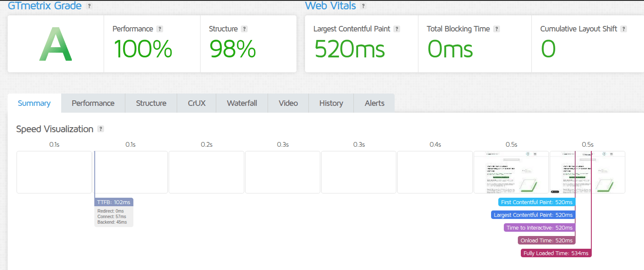Open Largest Contentful Paint help icon
Viewport: 644px width, 270px height.
[x=397, y=29]
